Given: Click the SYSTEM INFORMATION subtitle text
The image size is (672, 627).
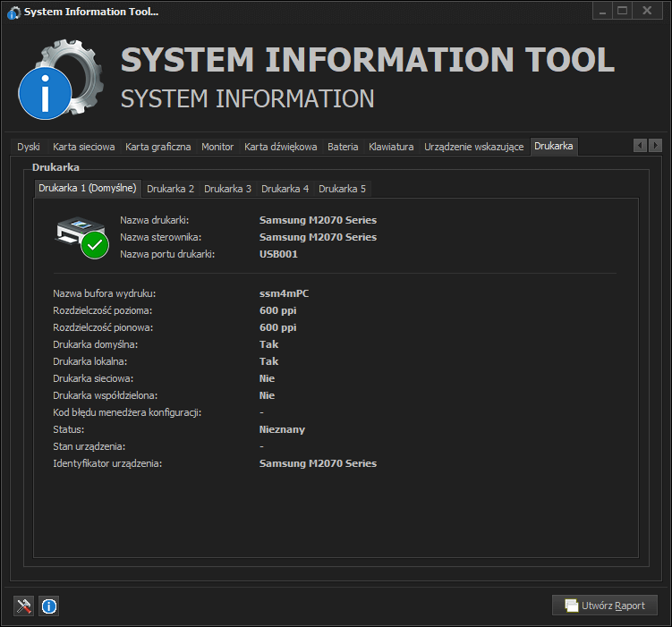Looking at the screenshot, I should (247, 98).
